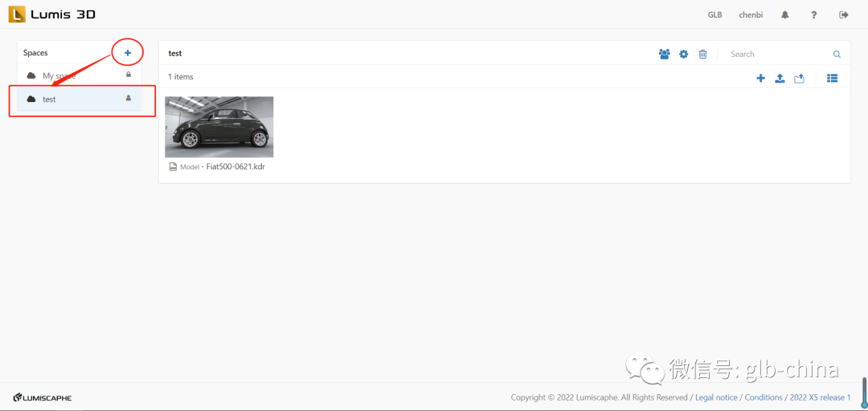
Task: Click the search magnifier icon
Action: [837, 55]
